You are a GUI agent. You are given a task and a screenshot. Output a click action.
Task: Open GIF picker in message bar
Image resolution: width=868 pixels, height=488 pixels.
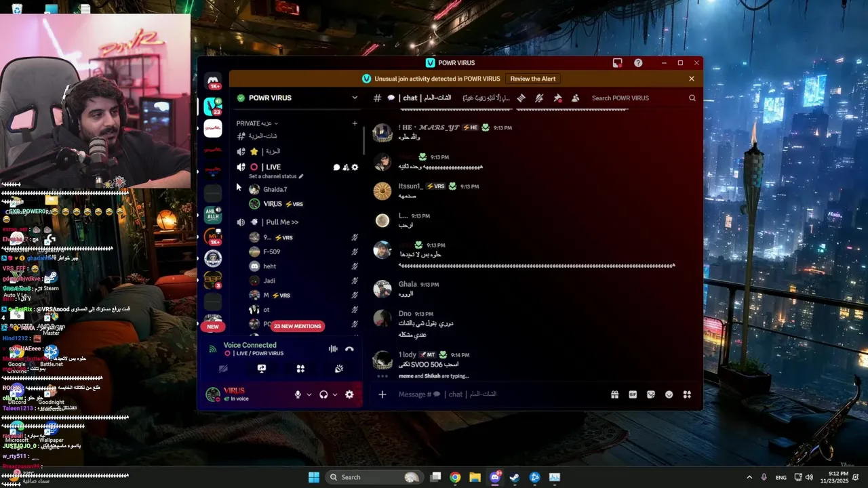pos(633,394)
